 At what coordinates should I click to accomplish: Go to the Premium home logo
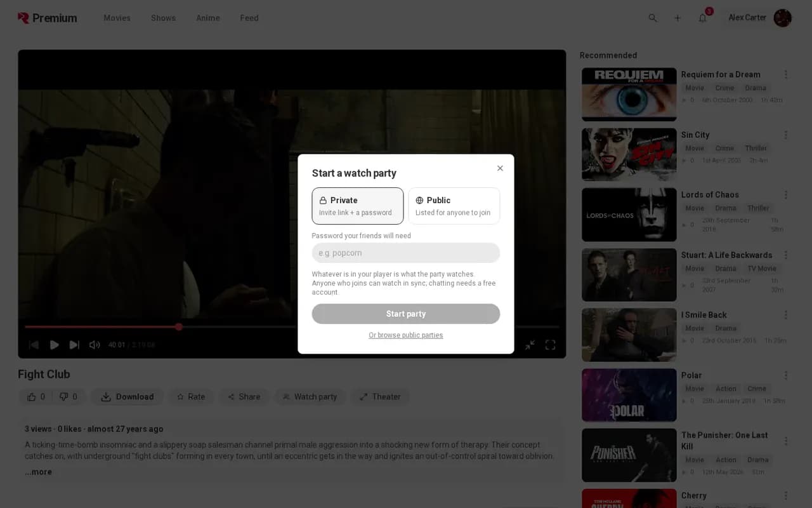pyautogui.click(x=48, y=18)
